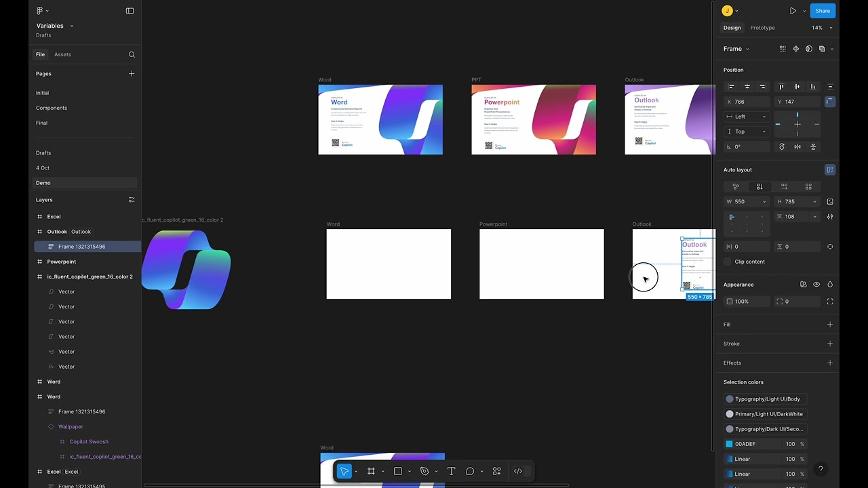The height and width of the screenshot is (488, 868).
Task: Click the create component icon
Action: [796, 49]
